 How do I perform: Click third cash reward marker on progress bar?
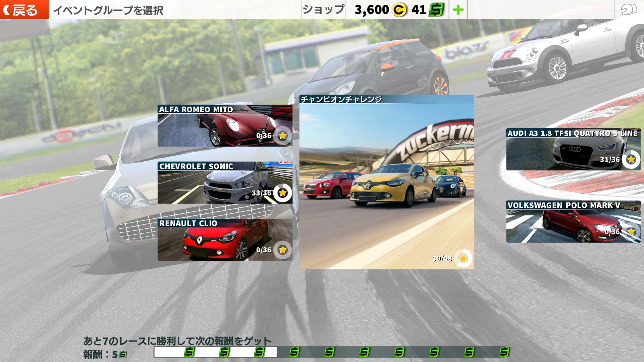259,352
